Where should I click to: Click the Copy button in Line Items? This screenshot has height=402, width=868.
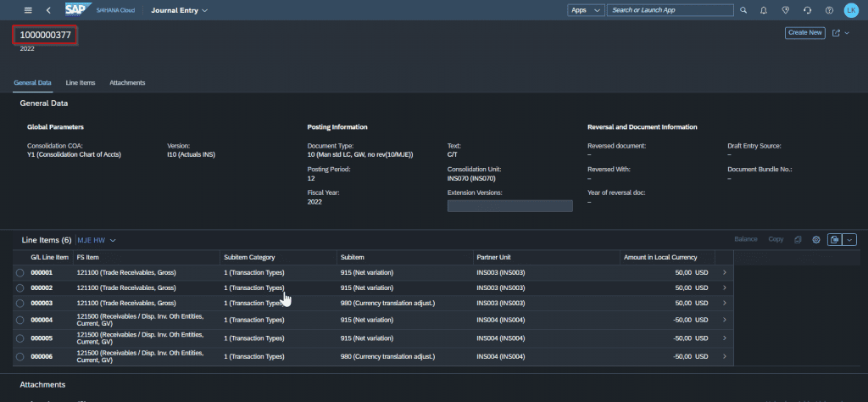click(776, 239)
